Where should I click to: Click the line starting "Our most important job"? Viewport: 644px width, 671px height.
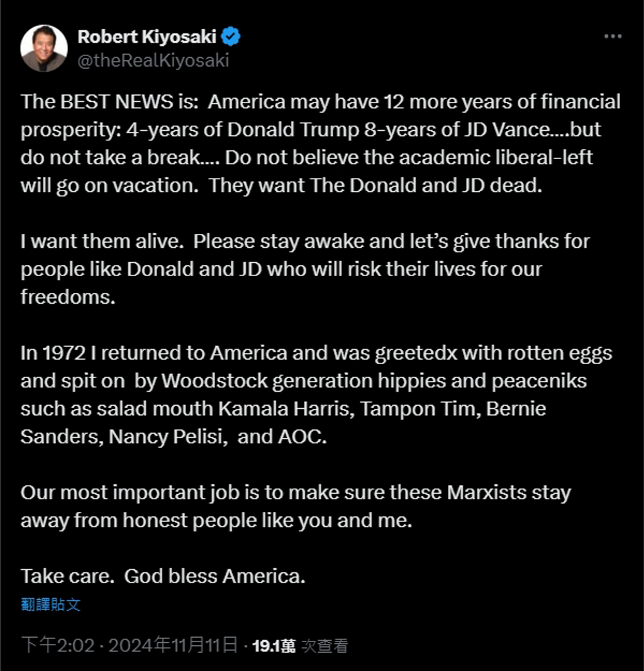296,492
